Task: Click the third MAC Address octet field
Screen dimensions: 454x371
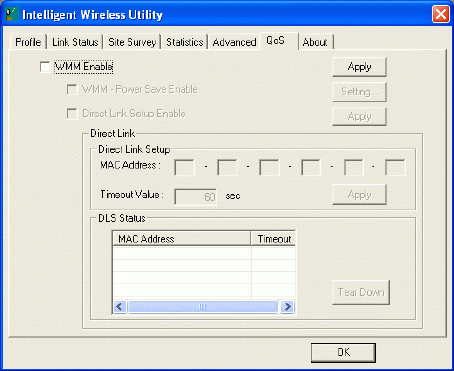Action: click(x=269, y=167)
